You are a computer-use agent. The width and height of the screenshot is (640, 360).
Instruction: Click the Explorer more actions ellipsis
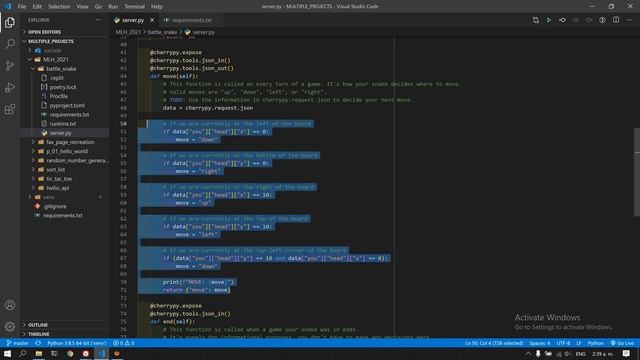98,20
